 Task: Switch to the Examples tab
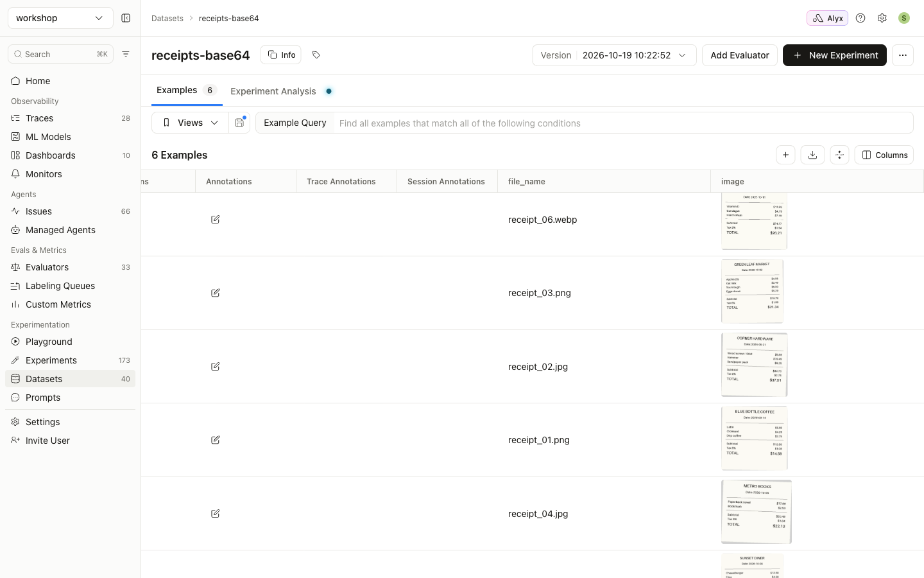coord(187,90)
